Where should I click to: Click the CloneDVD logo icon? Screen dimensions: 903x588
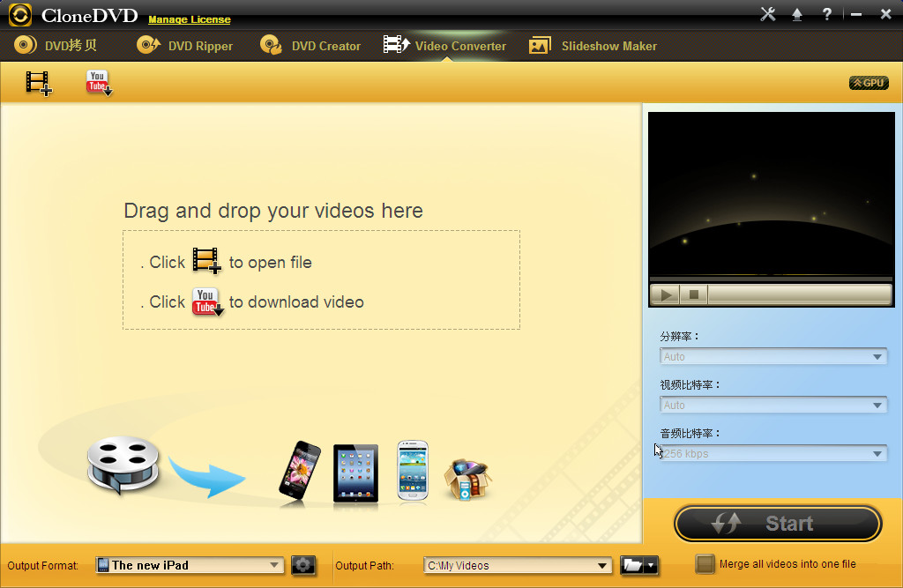20,15
